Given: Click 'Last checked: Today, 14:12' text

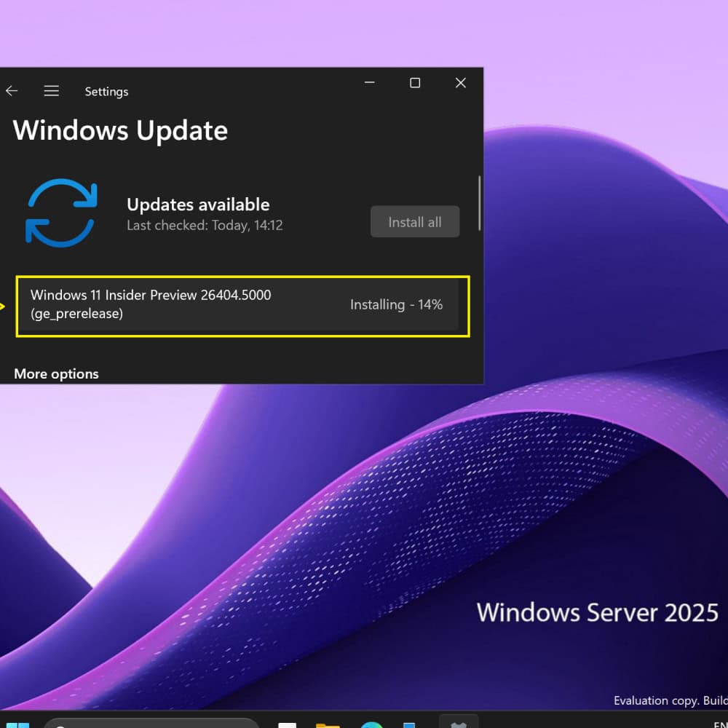Looking at the screenshot, I should tap(205, 226).
